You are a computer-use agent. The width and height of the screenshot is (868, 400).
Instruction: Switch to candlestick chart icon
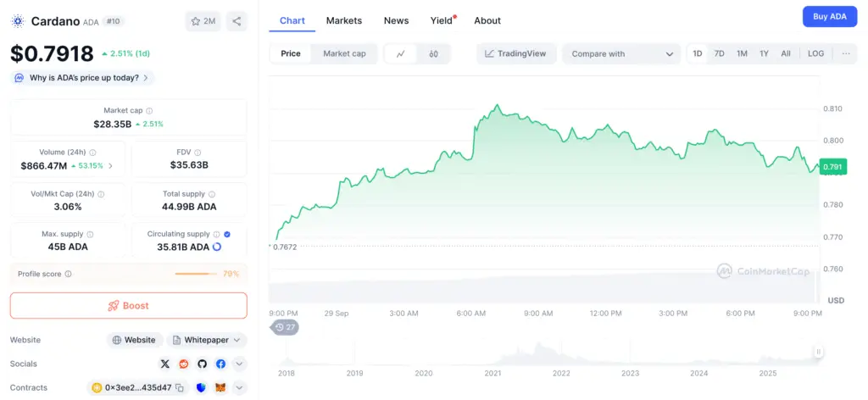point(433,53)
